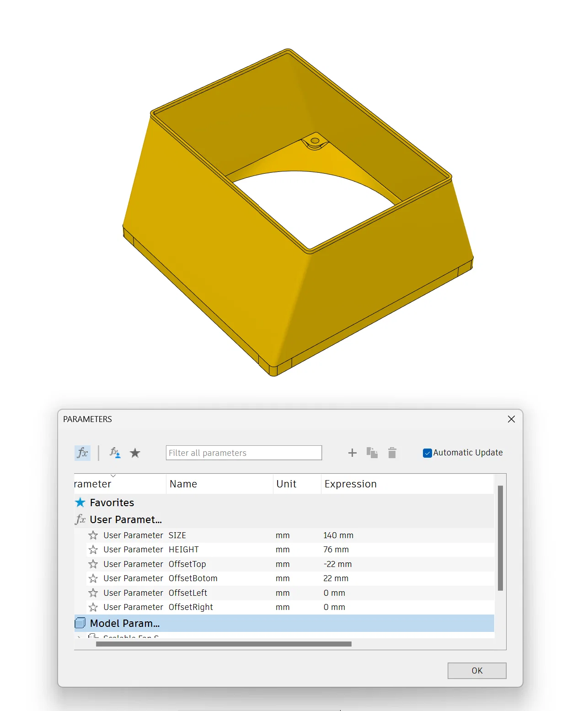This screenshot has width=588, height=711.
Task: Sort by the Expression column header
Action: coord(407,484)
